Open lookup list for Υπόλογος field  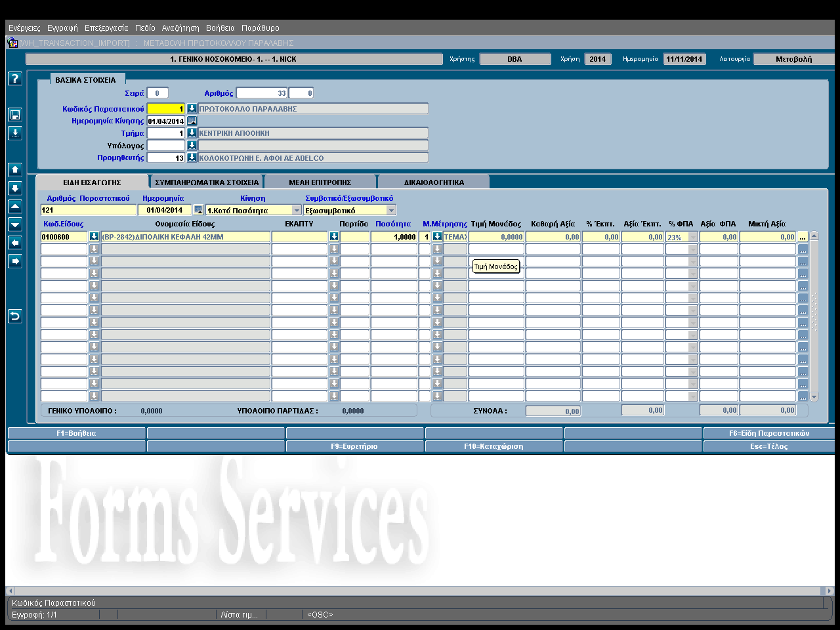pyautogui.click(x=192, y=145)
